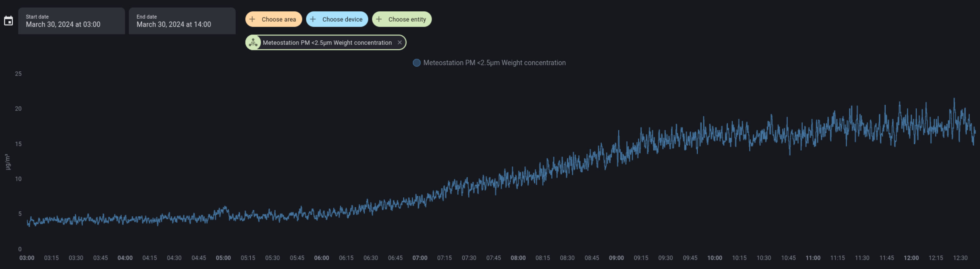Click the 03:00 x-axis label
980x269 pixels.
[27, 258]
